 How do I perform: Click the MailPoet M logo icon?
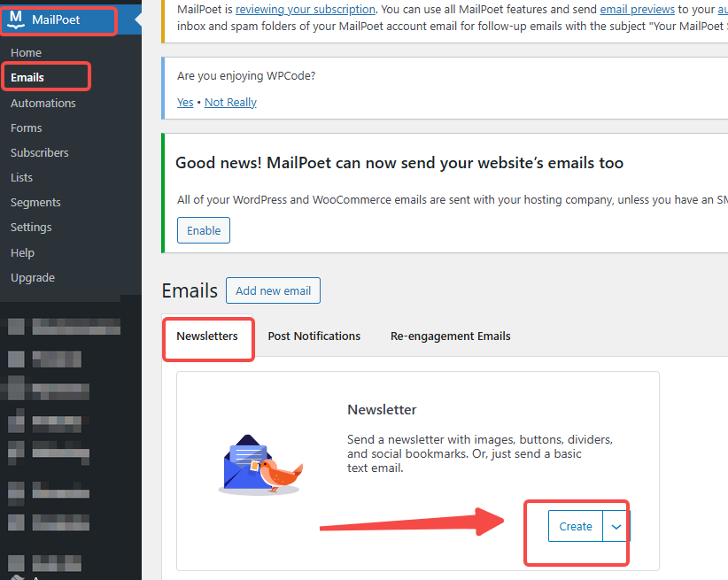[18, 19]
